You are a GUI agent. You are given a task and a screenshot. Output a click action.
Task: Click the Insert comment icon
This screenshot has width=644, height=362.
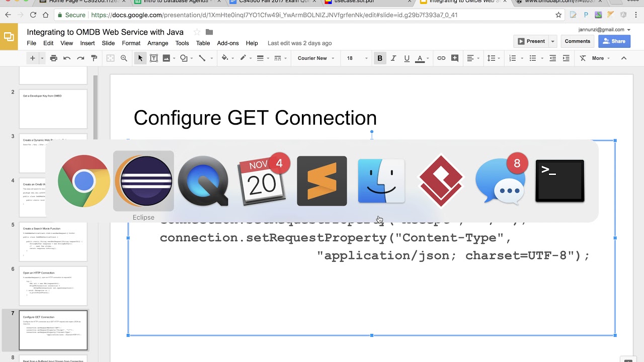click(455, 58)
